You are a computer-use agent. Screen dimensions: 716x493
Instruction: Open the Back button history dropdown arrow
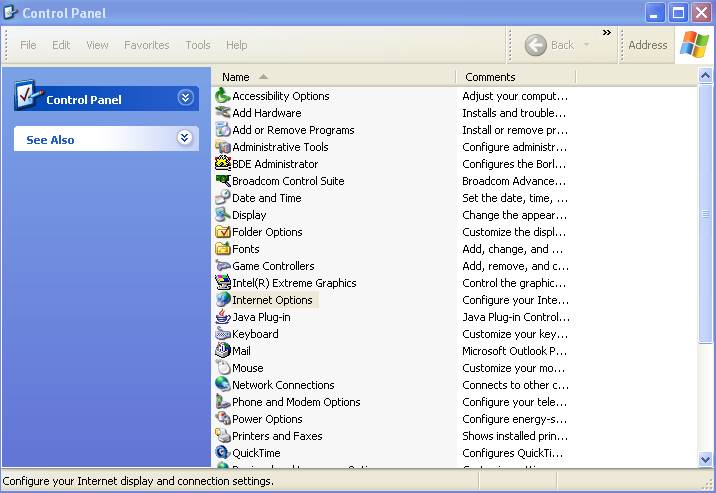pyautogui.click(x=587, y=46)
